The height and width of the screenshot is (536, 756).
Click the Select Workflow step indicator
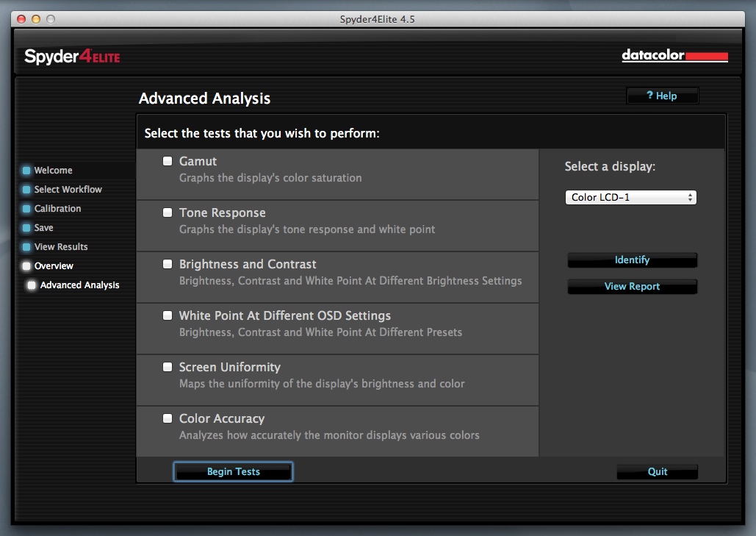click(x=26, y=190)
